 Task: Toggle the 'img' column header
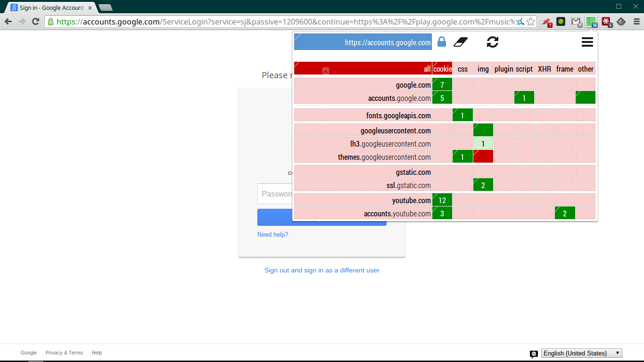[483, 68]
